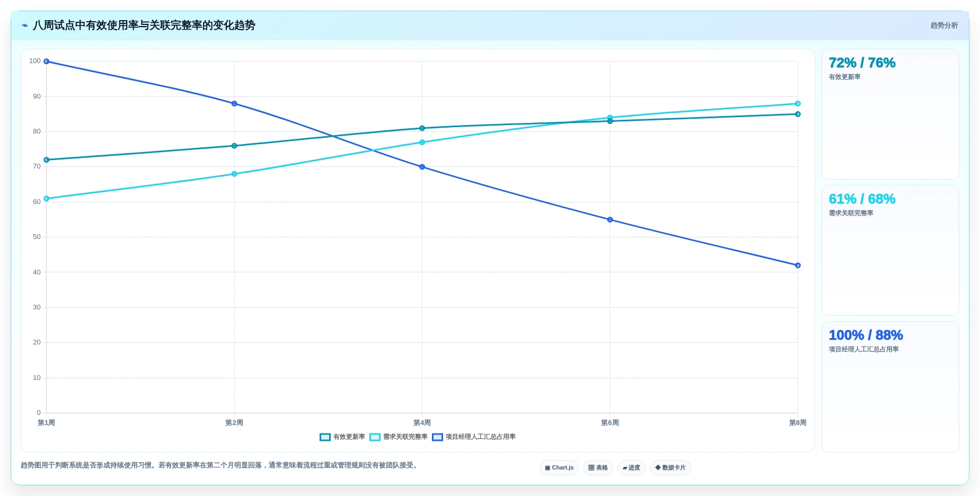Click the 第2周 x-axis label

234,423
